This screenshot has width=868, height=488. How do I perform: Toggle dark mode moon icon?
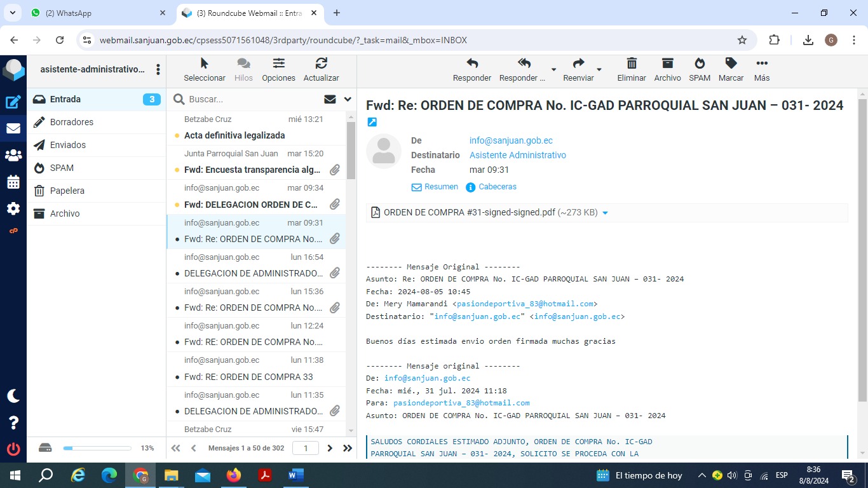tap(13, 396)
